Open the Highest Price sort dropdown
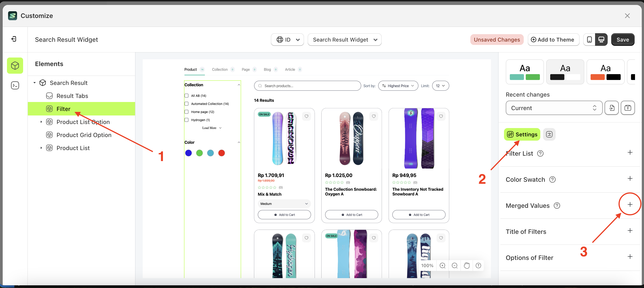This screenshot has height=288, width=644. (x=398, y=86)
